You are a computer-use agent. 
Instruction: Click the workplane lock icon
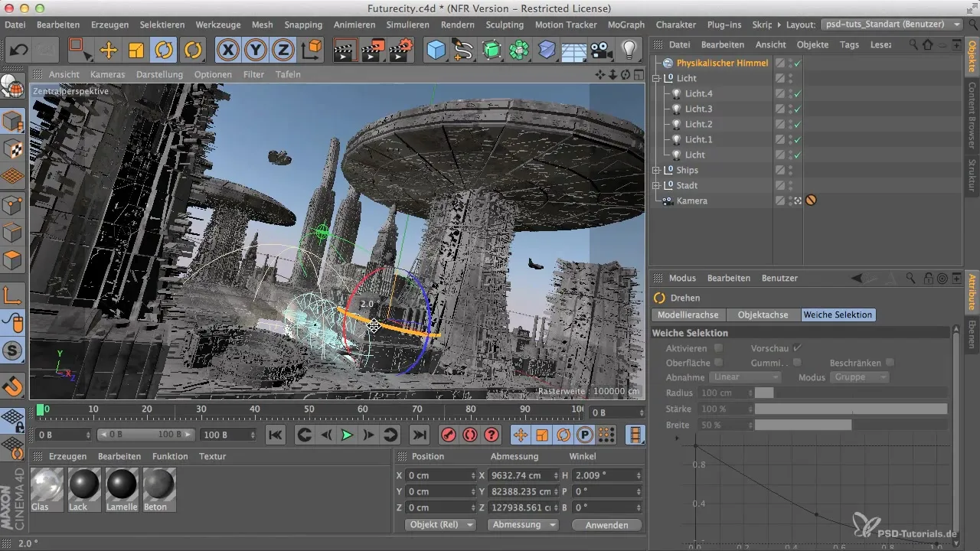14,419
